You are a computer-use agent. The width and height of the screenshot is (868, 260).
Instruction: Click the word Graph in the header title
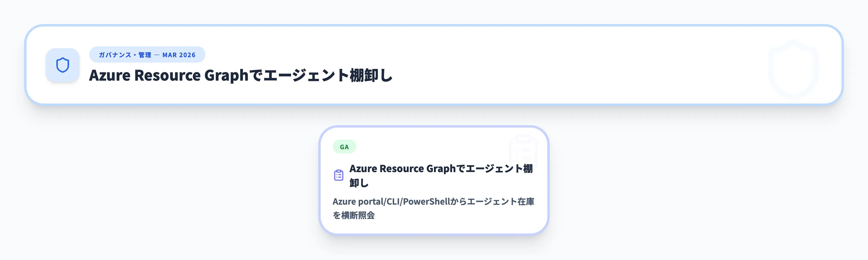coord(226,75)
